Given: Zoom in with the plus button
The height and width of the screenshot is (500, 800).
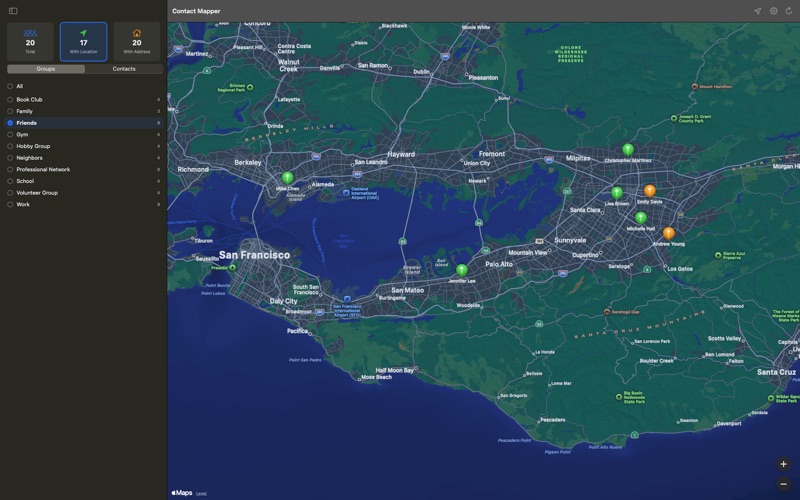Looking at the screenshot, I should (783, 464).
